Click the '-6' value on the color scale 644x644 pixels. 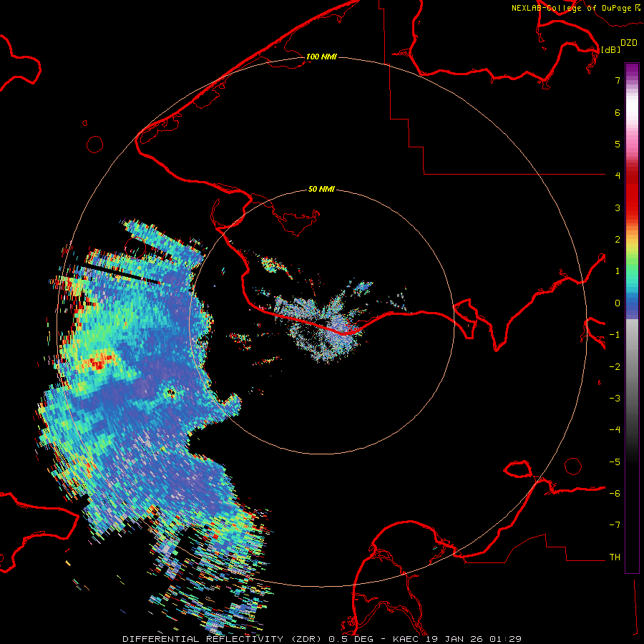(x=615, y=494)
